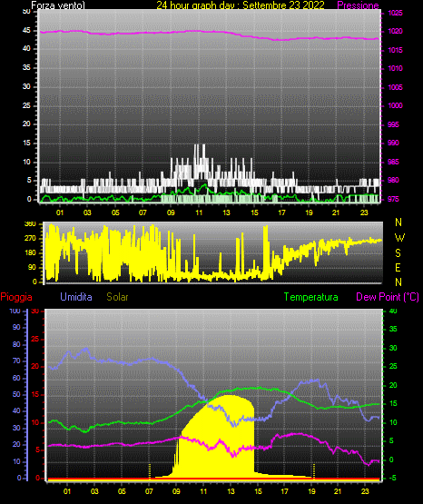Image resolution: width=423 pixels, height=504 pixels.
Task: Click the "360" wind direction axis value
Action: point(30,224)
